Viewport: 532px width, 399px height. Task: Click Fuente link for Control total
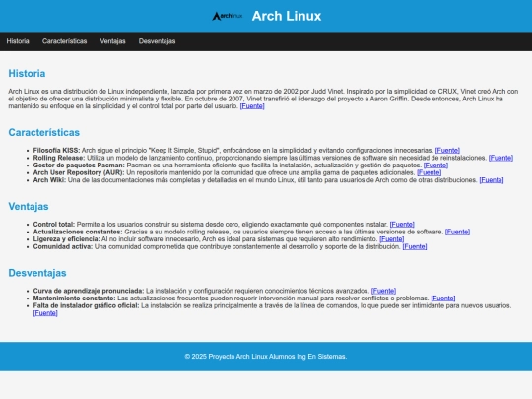click(x=402, y=225)
